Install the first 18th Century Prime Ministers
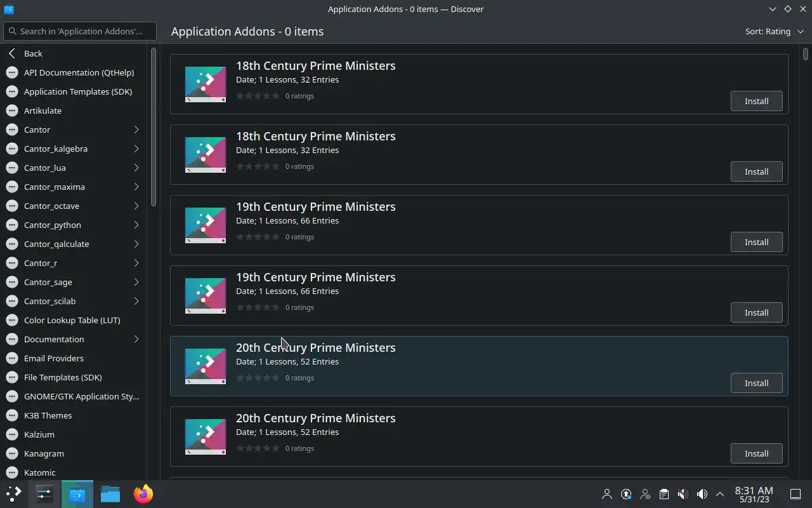 (756, 101)
